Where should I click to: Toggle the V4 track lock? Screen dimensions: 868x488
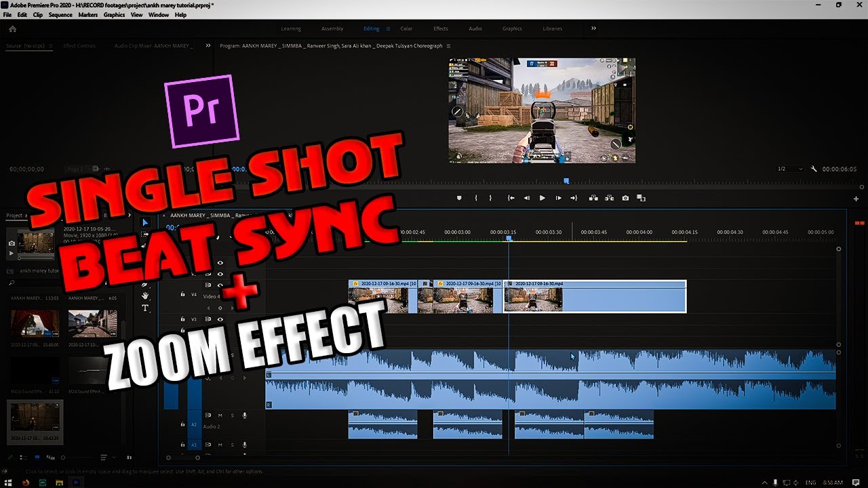pyautogui.click(x=183, y=295)
